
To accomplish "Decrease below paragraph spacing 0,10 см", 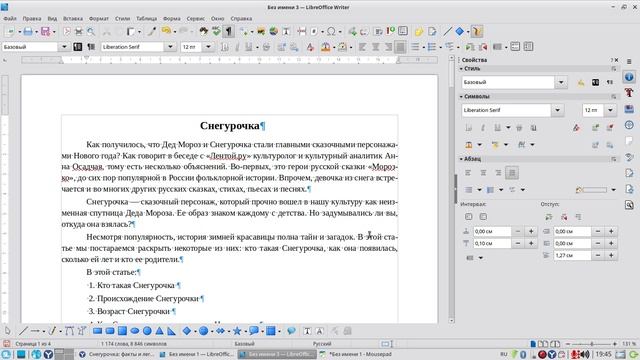I will [x=518, y=243].
